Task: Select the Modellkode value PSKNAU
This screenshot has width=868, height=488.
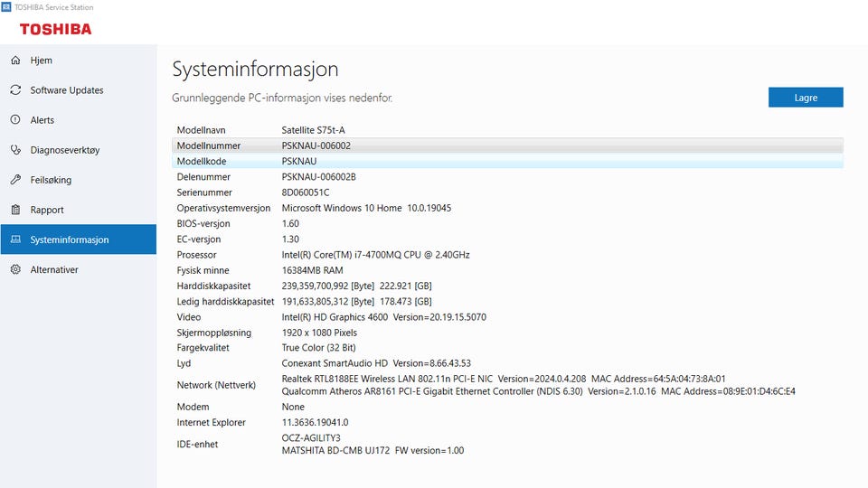Action: [299, 161]
